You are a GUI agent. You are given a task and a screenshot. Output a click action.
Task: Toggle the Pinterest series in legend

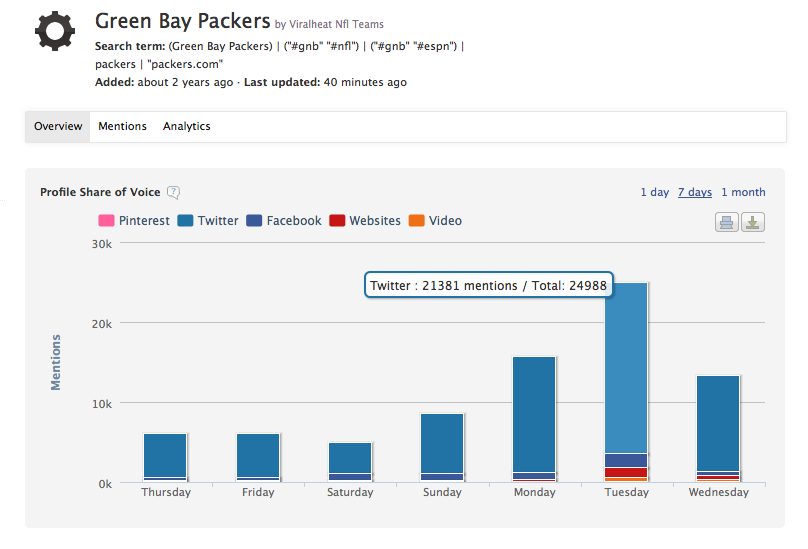(134, 221)
